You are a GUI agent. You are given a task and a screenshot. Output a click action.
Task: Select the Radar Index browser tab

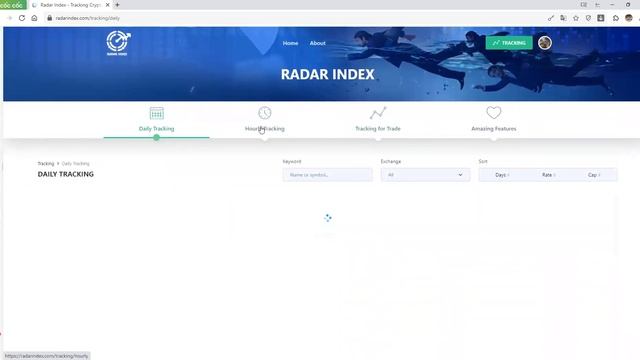point(70,5)
